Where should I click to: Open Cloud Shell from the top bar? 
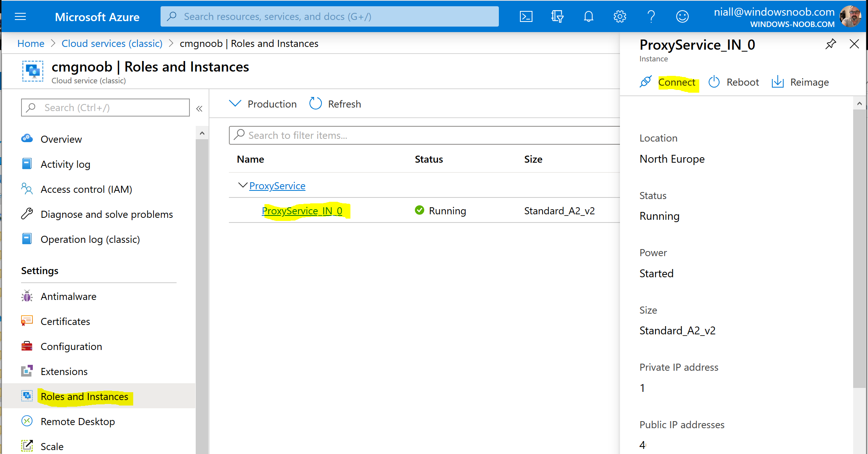526,16
